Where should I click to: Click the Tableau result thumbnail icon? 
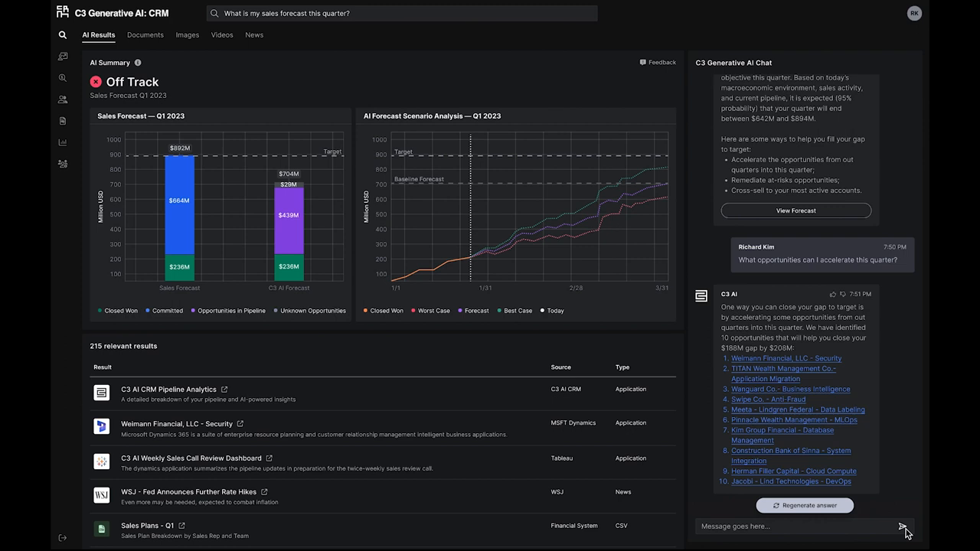click(101, 461)
